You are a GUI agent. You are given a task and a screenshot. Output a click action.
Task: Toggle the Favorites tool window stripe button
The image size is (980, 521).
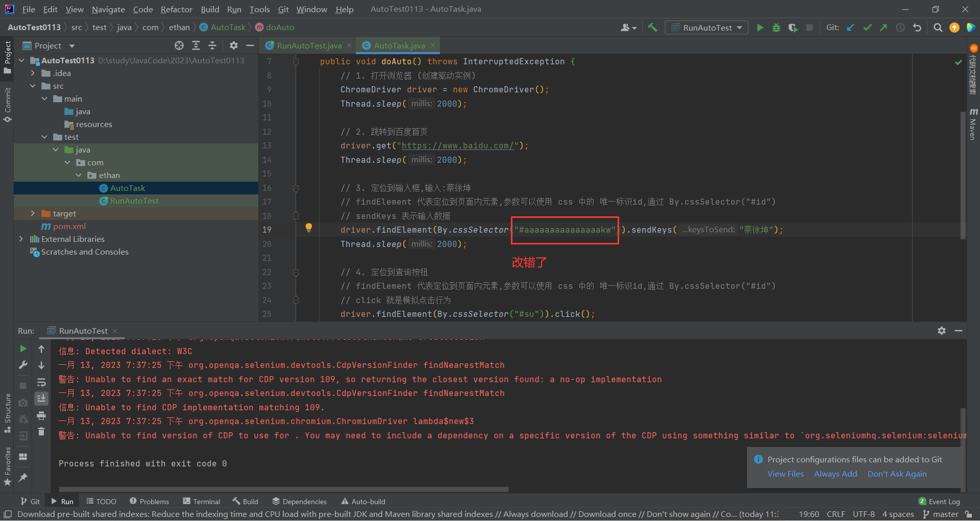click(x=7, y=466)
